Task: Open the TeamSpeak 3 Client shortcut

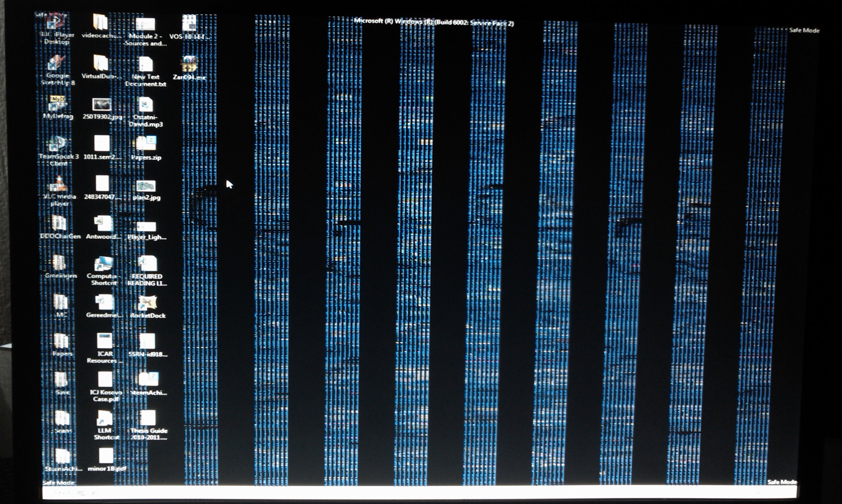Action: click(x=58, y=144)
